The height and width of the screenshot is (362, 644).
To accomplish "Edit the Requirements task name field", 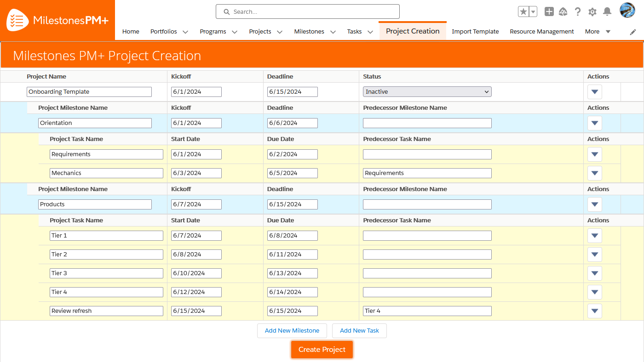I will pyautogui.click(x=106, y=154).
